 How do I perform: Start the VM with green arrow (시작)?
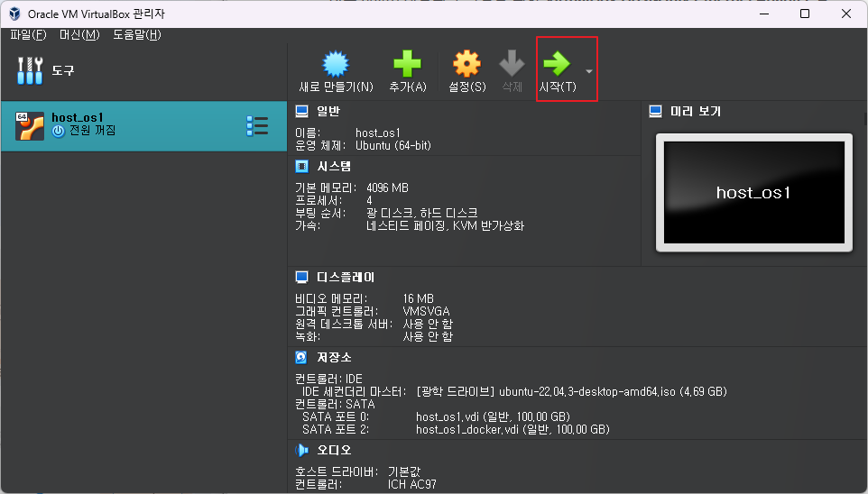(x=557, y=64)
